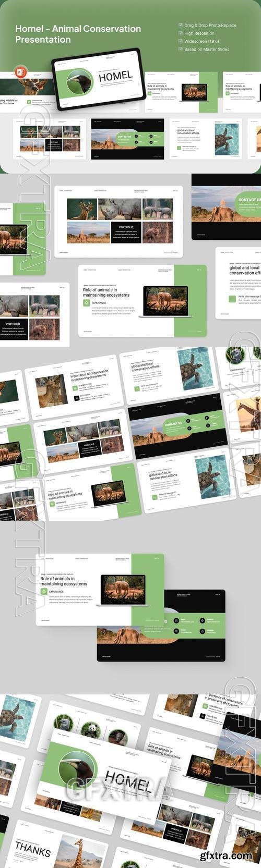The image size is (261, 868).
Task: Click the icon beside Drag & Drop Photo Replace
Action: (x=180, y=25)
